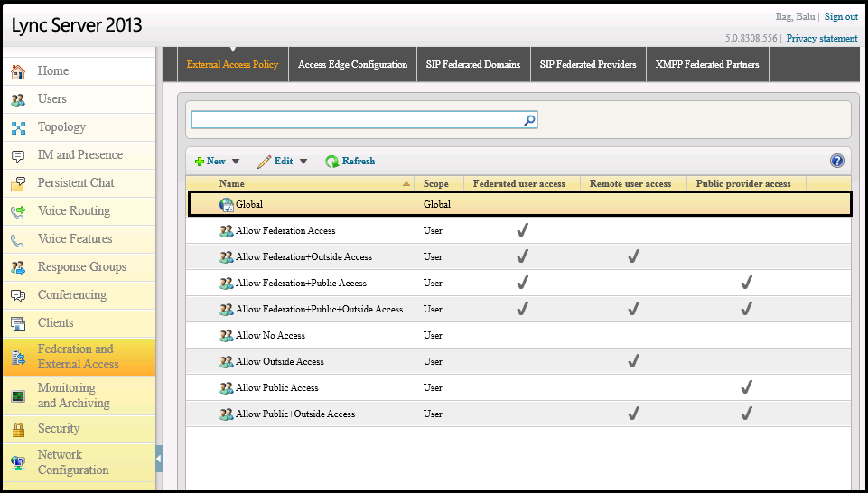
Task: Click Federated checkmark for Allow Federation Access
Action: (522, 230)
